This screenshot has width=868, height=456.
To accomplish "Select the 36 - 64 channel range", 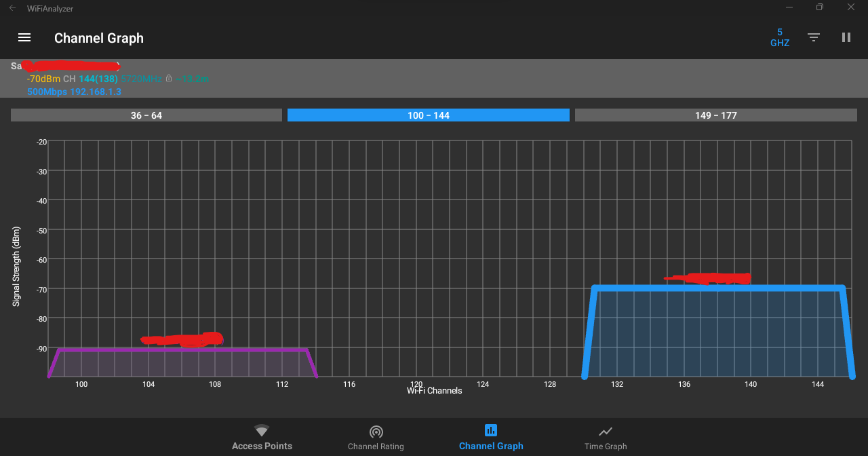I will tap(146, 115).
